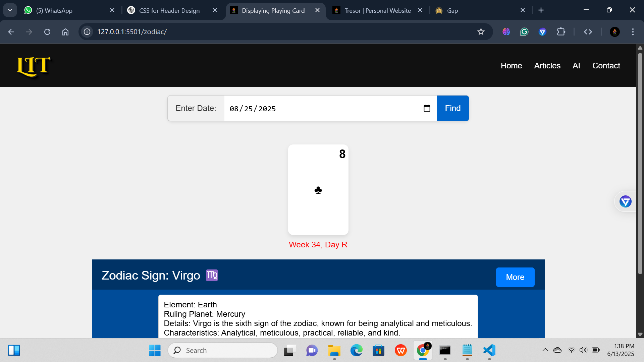Open the Articles navigation link
The image size is (644, 362).
pyautogui.click(x=547, y=66)
